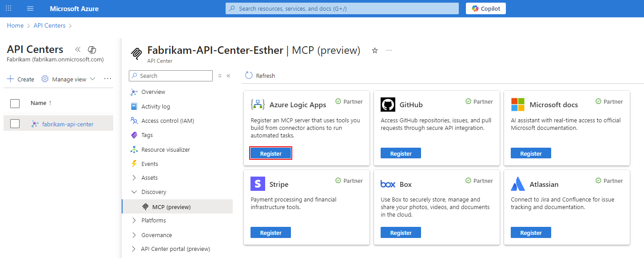Click the Azure Logic Apps card title
The image size is (644, 258).
pos(298,105)
